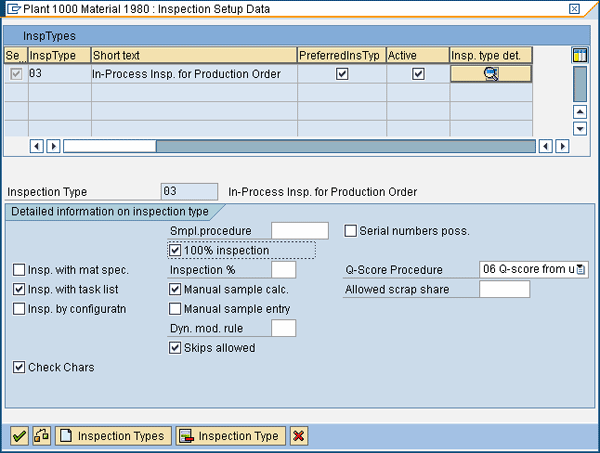Click the red X cancel icon
The width and height of the screenshot is (600, 453).
click(x=298, y=436)
